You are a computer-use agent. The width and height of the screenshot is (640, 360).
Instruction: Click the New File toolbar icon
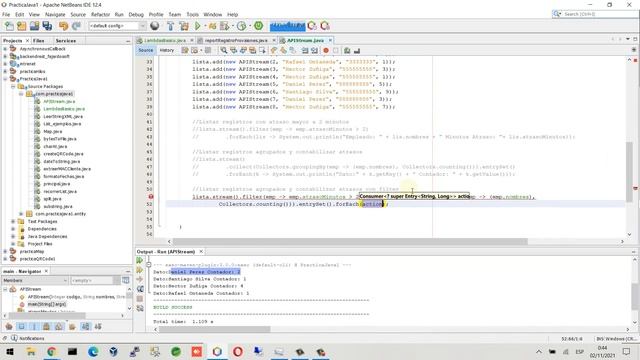(9, 26)
